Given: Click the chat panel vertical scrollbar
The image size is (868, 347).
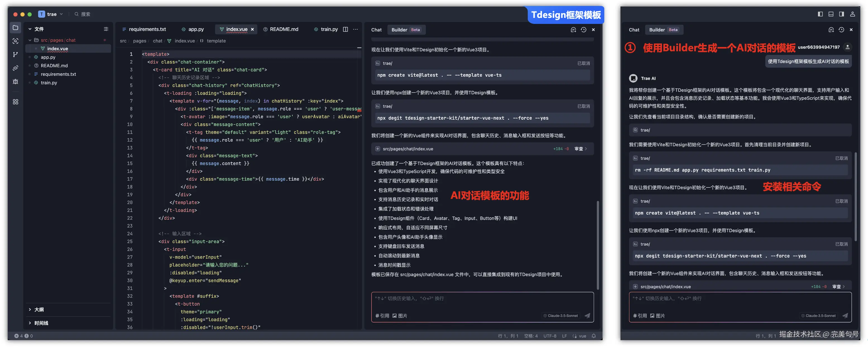Looking at the screenshot, I should (598, 244).
